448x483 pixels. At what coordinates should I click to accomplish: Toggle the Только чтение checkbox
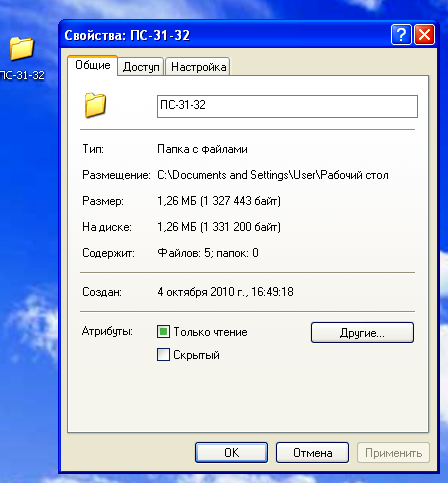tap(163, 332)
